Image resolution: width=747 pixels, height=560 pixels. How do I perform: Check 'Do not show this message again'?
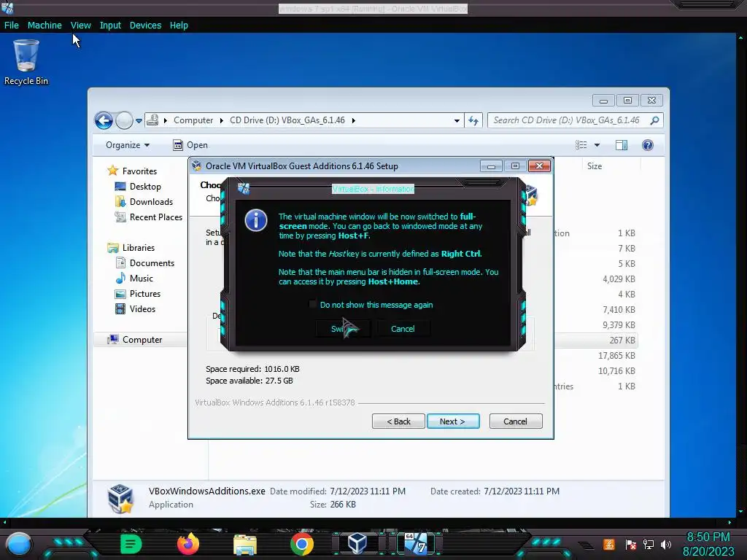pos(312,304)
